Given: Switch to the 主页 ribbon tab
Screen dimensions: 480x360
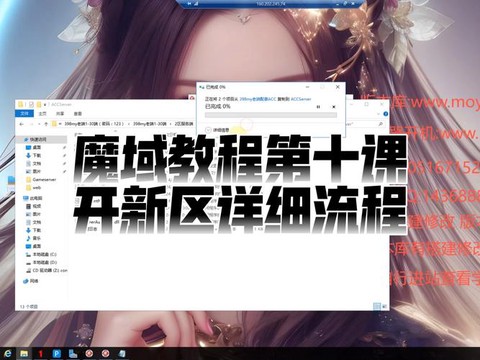Looking at the screenshot, I should [x=42, y=114].
